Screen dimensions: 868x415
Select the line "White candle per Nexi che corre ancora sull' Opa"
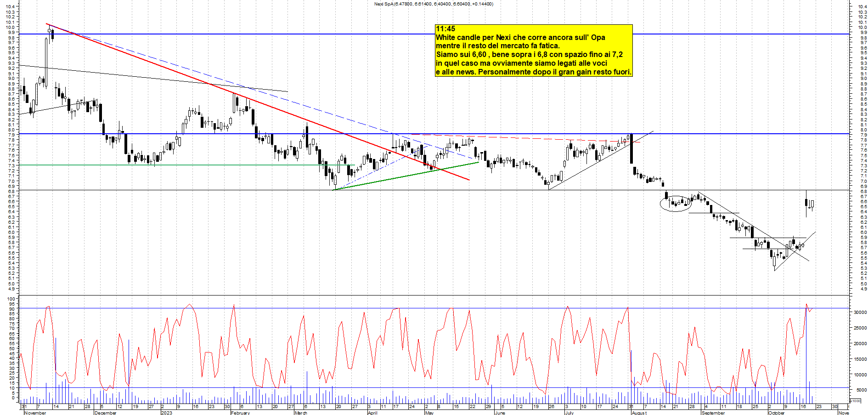pos(520,37)
